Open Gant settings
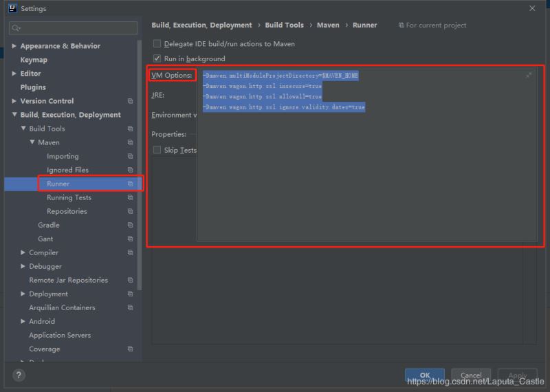Image resolution: width=550 pixels, height=392 pixels. point(45,239)
